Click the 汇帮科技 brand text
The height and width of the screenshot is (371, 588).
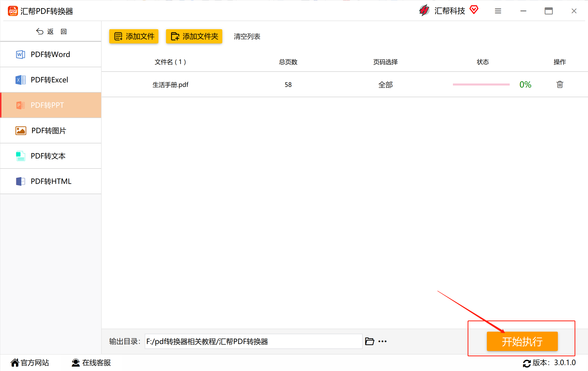tap(450, 11)
